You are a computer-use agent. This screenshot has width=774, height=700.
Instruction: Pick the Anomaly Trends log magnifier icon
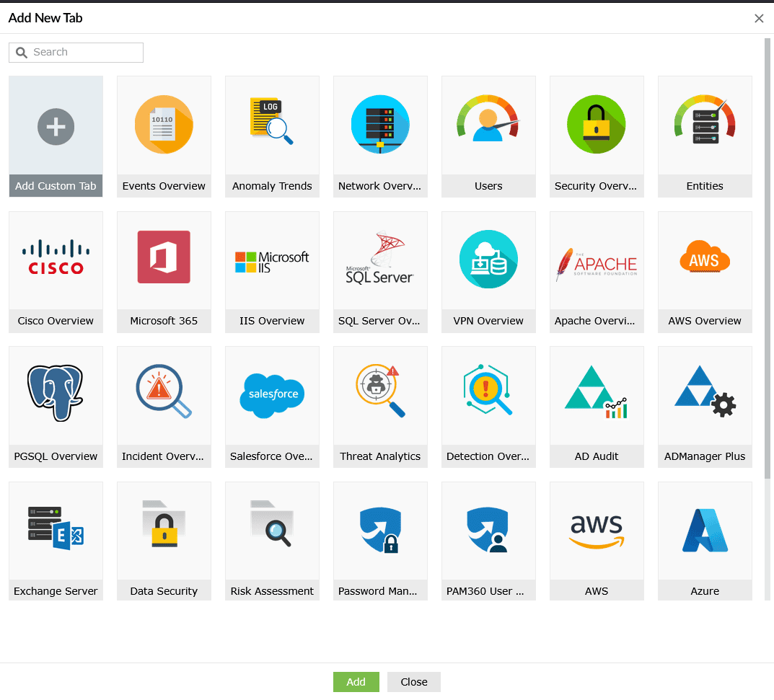pos(272,121)
